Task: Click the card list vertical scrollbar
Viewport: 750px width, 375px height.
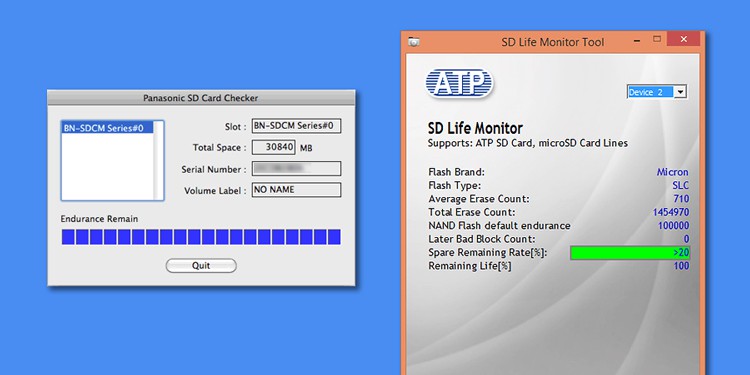Action: coord(158,160)
